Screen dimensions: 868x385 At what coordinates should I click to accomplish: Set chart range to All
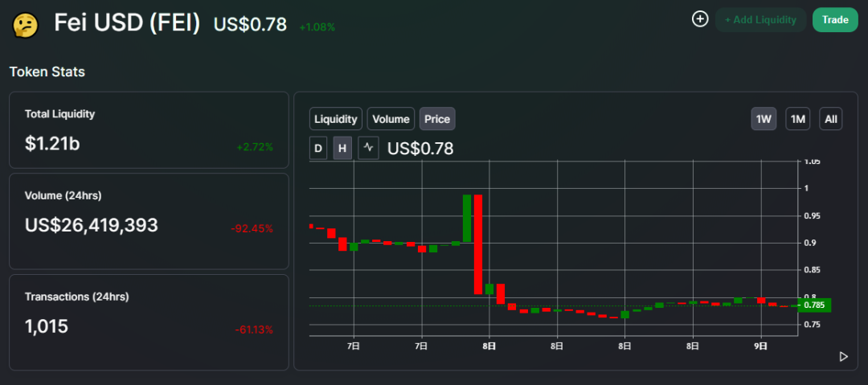pyautogui.click(x=831, y=119)
